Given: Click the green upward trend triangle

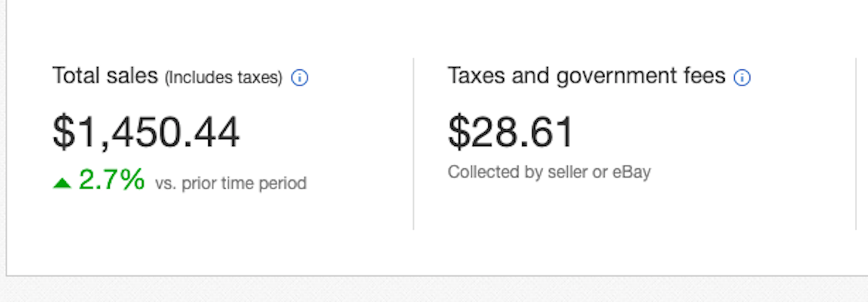Looking at the screenshot, I should 61,184.
